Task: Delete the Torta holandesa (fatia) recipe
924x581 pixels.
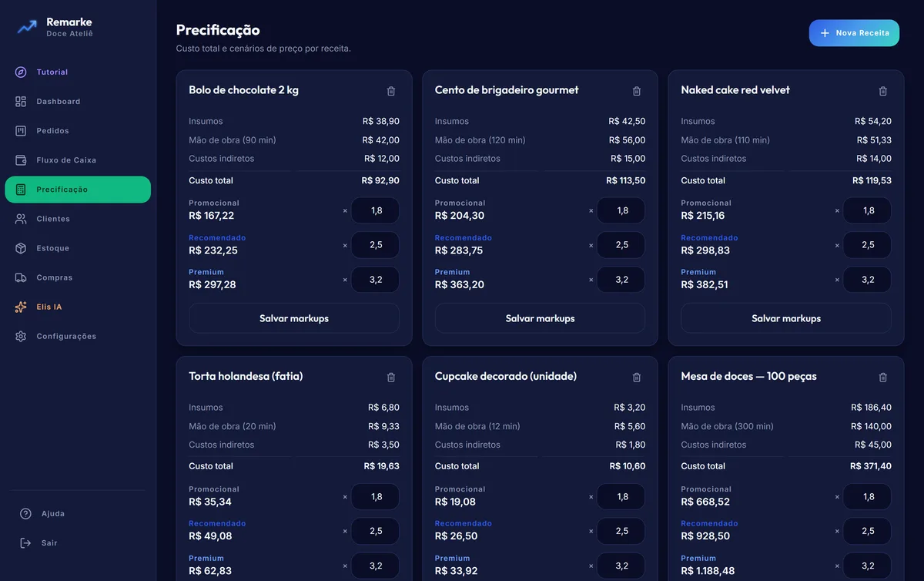Action: click(x=391, y=378)
